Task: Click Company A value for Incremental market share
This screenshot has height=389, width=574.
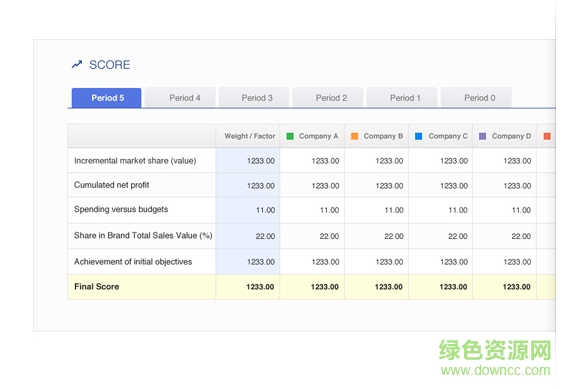Action: tap(325, 161)
